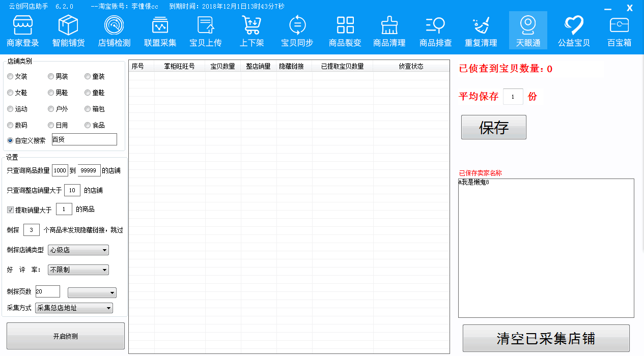The image size is (644, 356).
Task: Open the 商品裂变 grid icon
Action: (345, 31)
